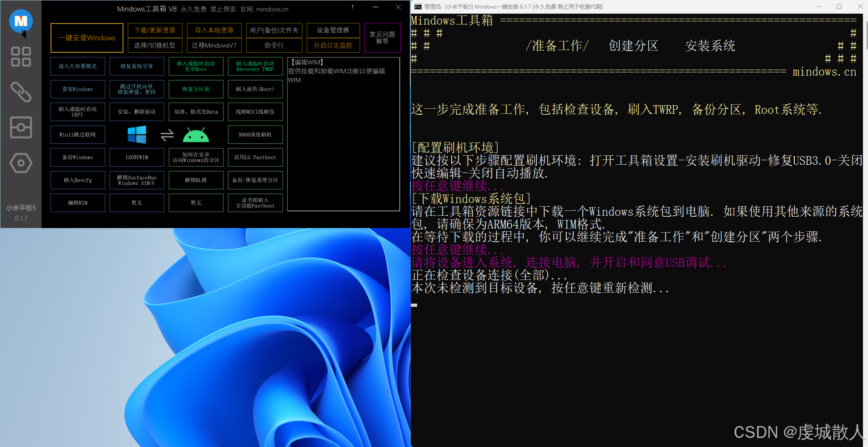This screenshot has width=868, height=447.
Task: Click the 官网: mindows.cn text in title bar
Action: click(x=264, y=9)
